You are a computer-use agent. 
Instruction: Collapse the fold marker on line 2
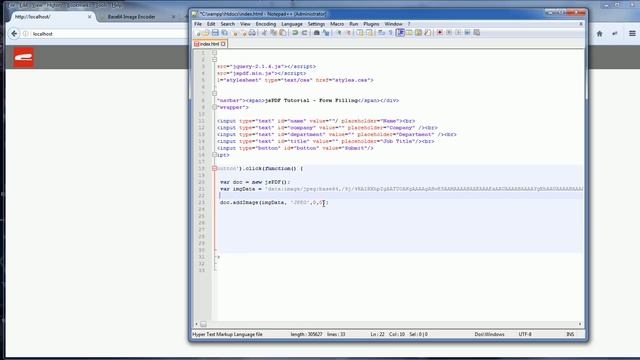click(215, 60)
